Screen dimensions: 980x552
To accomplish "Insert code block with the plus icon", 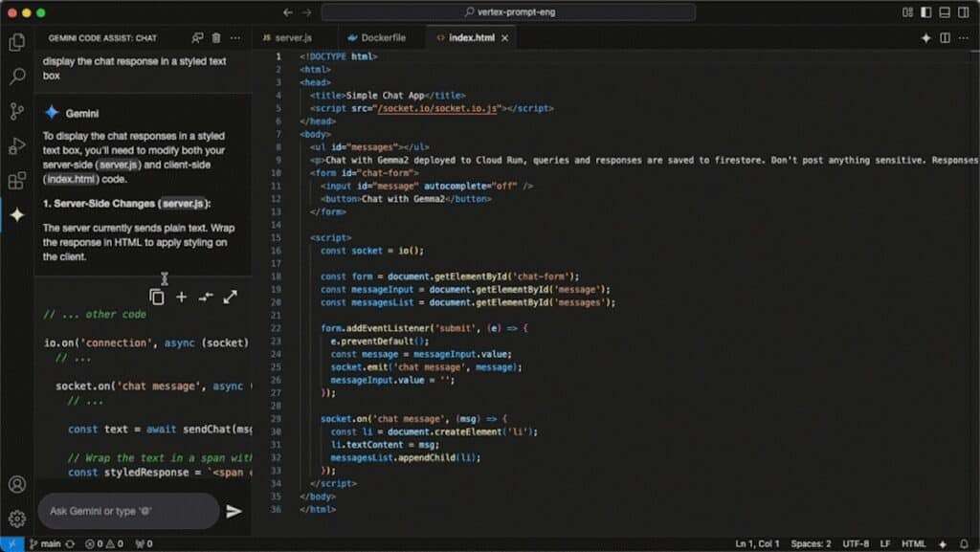I will coord(181,298).
